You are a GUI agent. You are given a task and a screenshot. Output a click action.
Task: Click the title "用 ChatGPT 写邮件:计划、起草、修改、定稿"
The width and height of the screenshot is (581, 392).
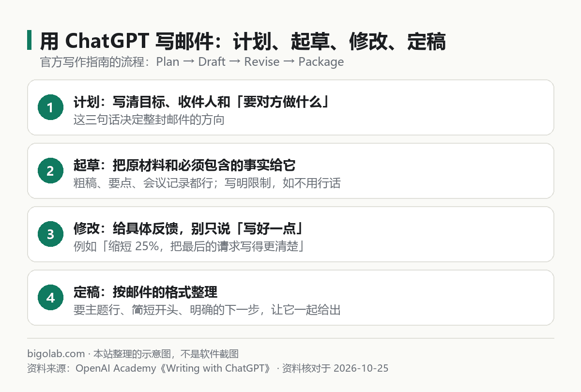pos(242,42)
